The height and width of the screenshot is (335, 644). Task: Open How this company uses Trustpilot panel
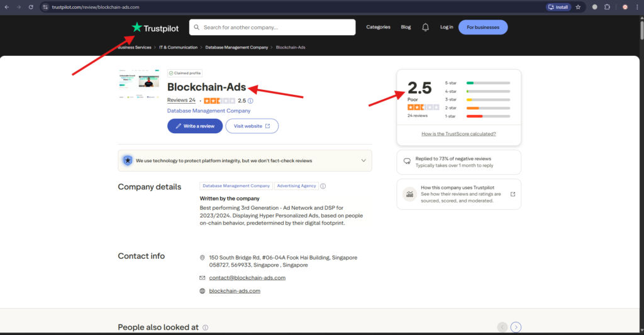coord(458,194)
